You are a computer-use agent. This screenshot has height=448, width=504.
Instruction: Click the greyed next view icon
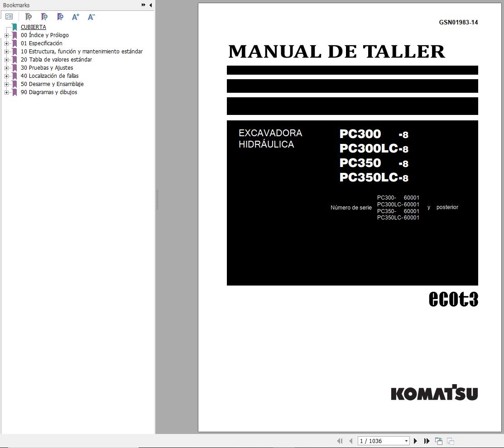(x=450, y=441)
